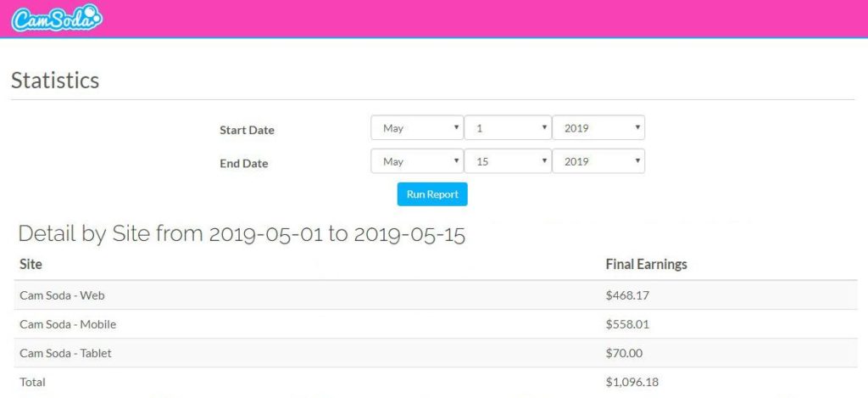Click the $558.01 earnings value

[627, 324]
